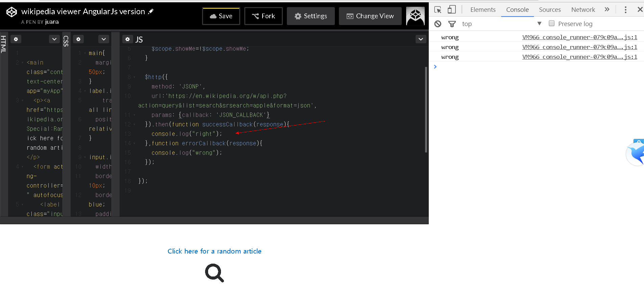The height and width of the screenshot is (289, 644).
Task: Open the JS panel settings gear
Action: click(127, 39)
